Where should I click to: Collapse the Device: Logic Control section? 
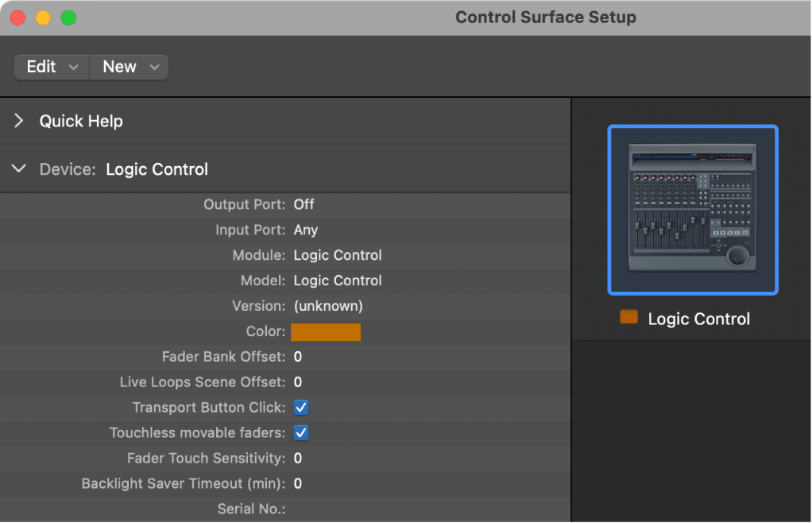tap(17, 169)
